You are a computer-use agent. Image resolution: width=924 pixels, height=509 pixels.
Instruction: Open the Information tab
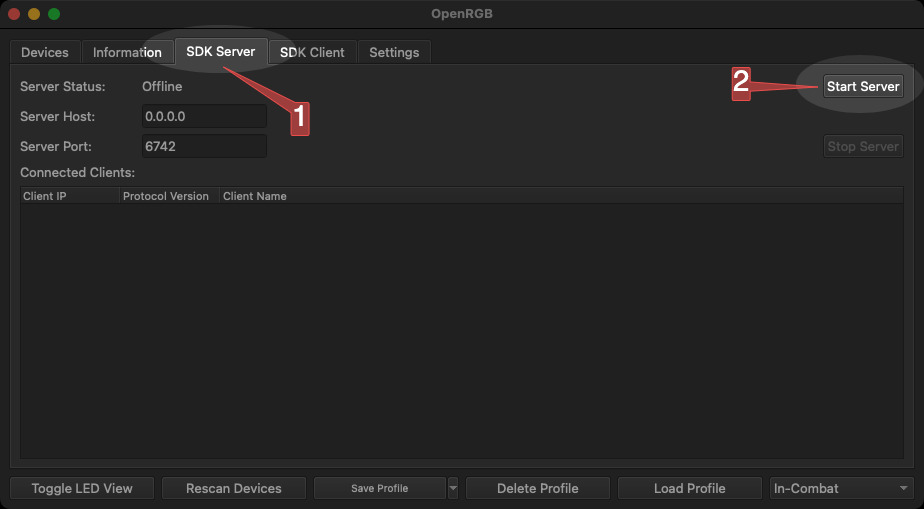127,52
